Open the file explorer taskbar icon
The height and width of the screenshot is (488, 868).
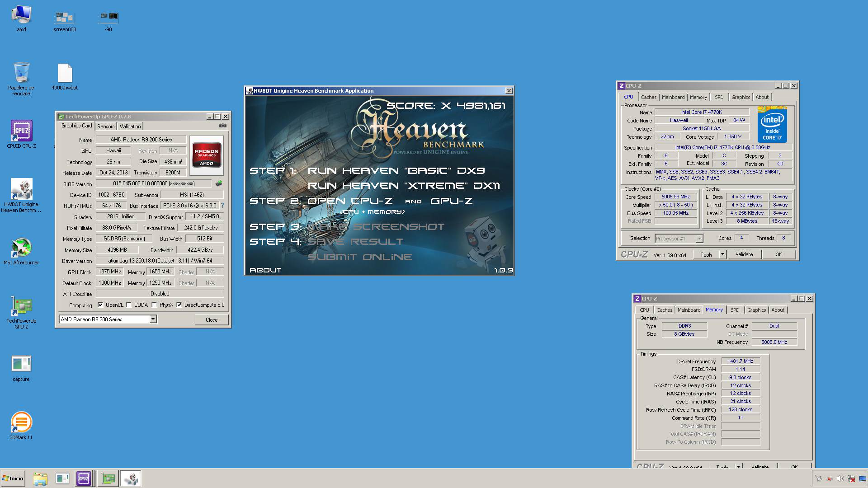click(x=40, y=479)
